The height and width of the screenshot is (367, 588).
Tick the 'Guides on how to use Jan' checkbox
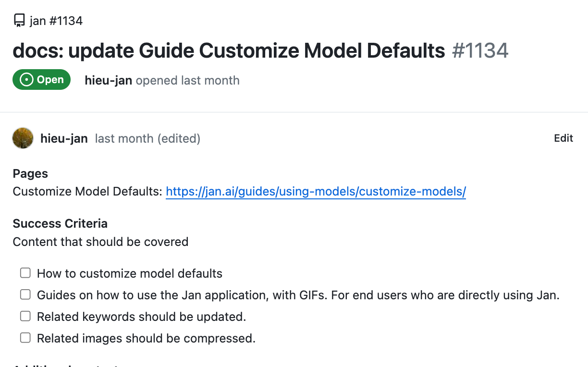tap(25, 294)
